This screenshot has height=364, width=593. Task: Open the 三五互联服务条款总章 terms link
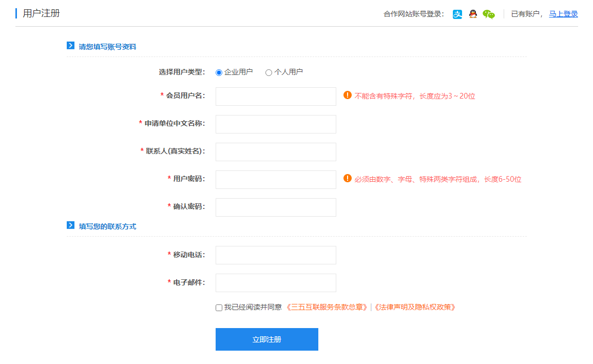327,307
